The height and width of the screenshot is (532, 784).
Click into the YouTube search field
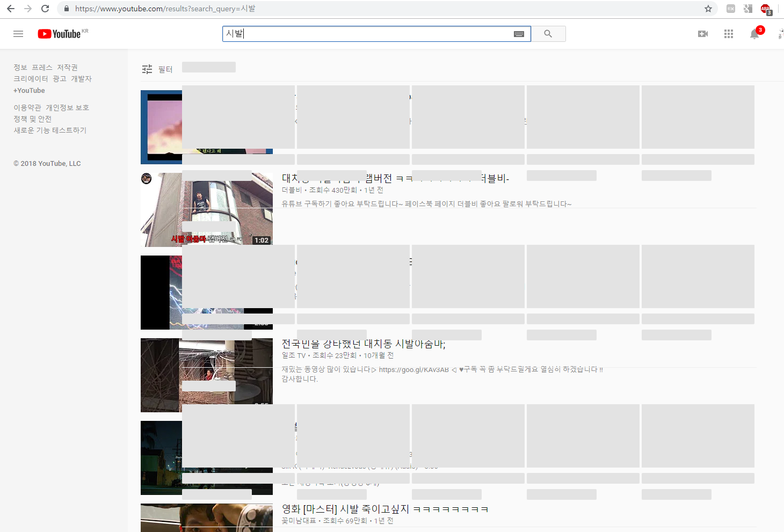(365, 34)
